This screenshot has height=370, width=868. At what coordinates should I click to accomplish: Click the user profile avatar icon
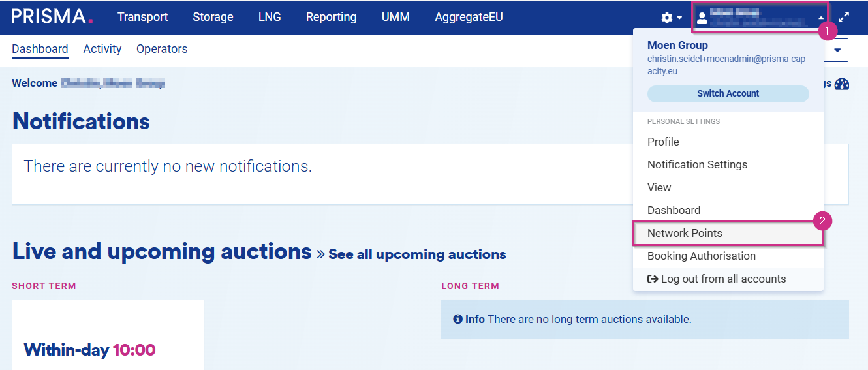pyautogui.click(x=702, y=18)
